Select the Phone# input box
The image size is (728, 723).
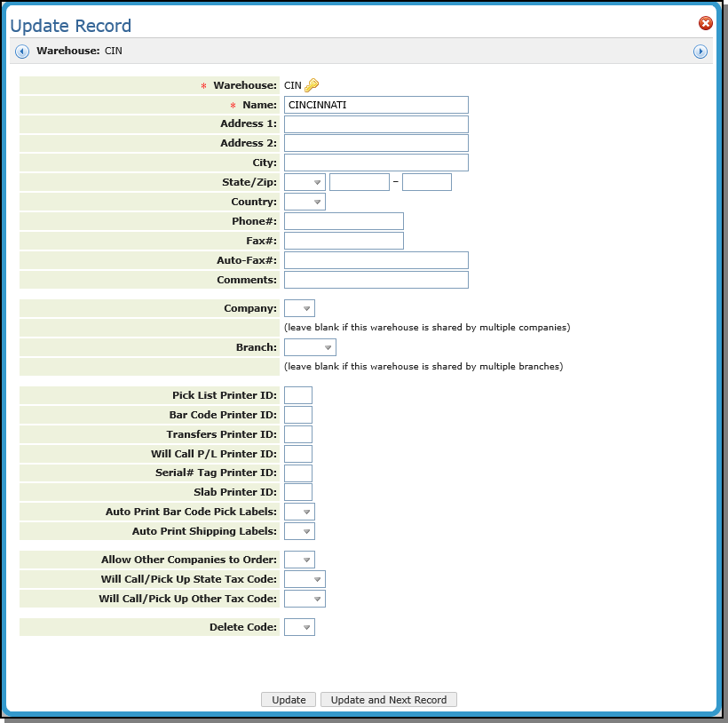(x=344, y=221)
